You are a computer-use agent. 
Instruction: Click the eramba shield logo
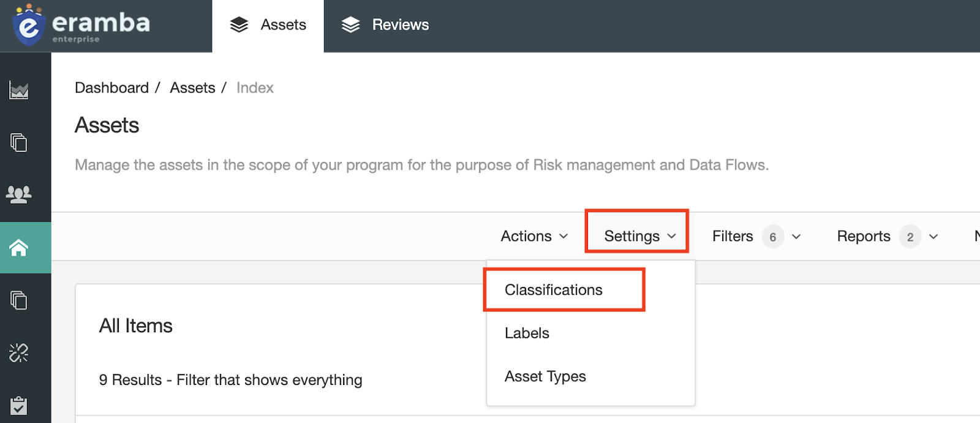click(x=28, y=26)
